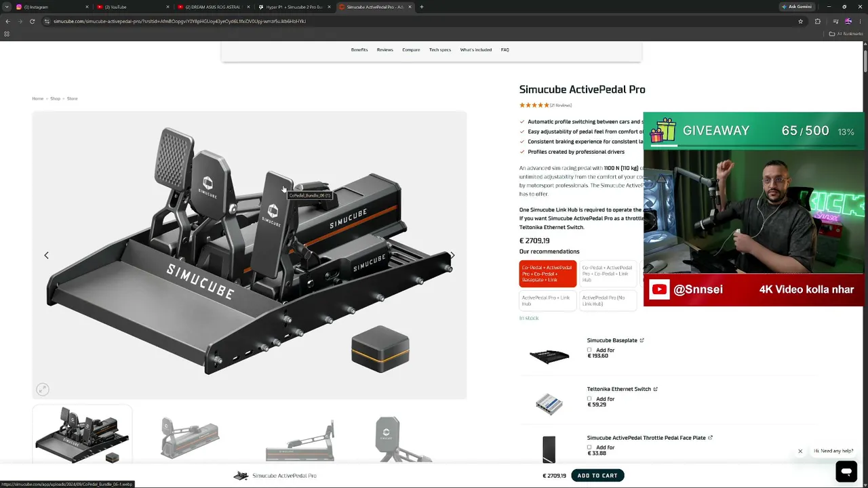868x488 pixels.
Task: Open the Chrome profile avatar
Action: tap(848, 21)
